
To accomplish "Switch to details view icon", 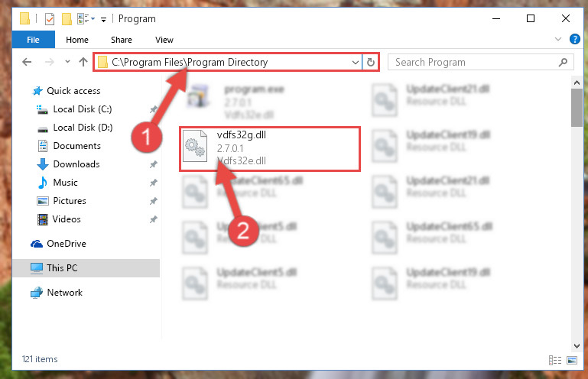I will click(x=555, y=360).
